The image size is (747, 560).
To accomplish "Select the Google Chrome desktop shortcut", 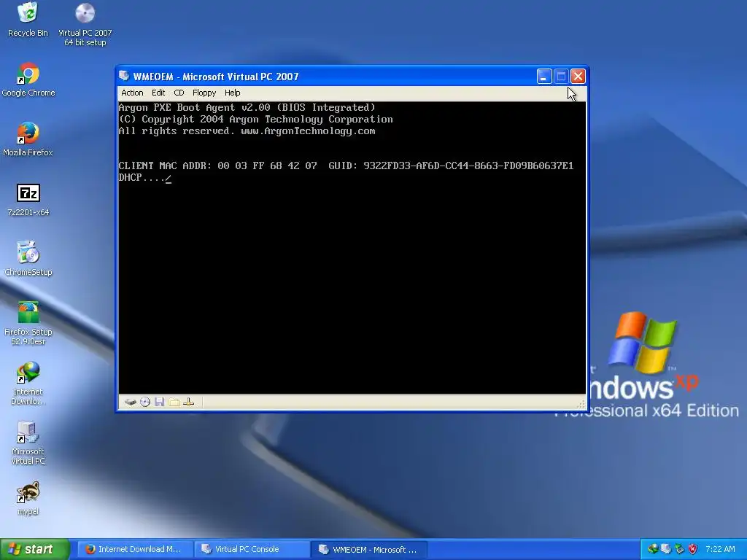I will pyautogui.click(x=28, y=79).
